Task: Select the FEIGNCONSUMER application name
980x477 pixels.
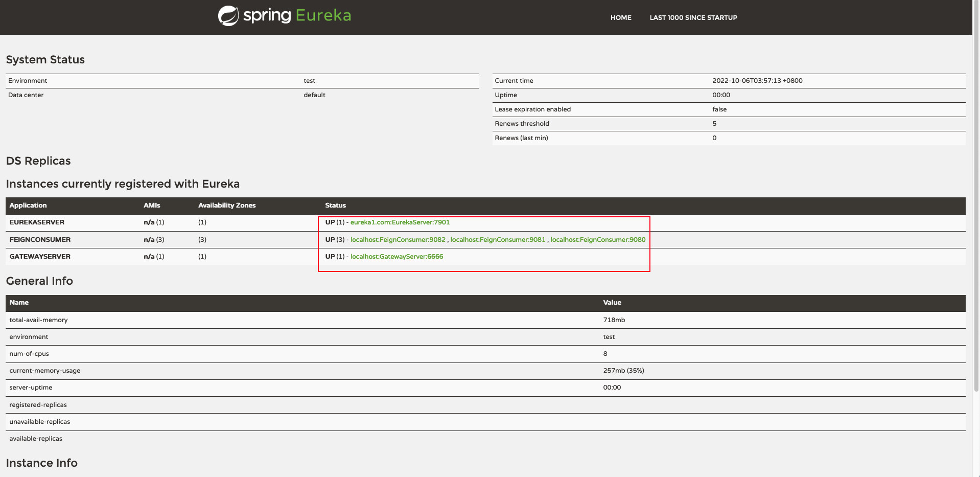Action: tap(40, 240)
